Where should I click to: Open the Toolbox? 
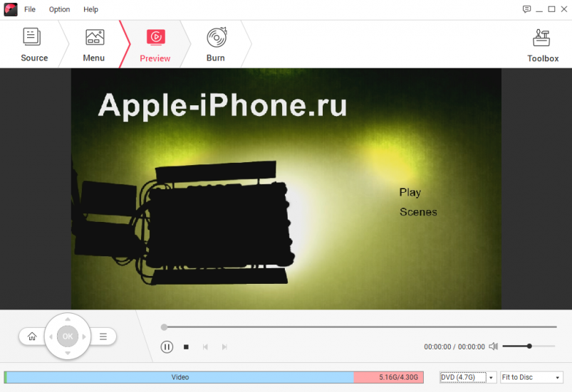click(x=542, y=46)
